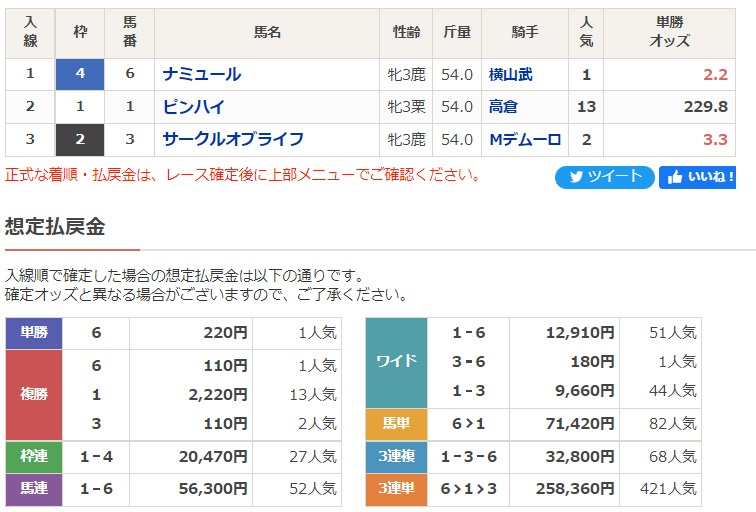Open horse ピンハイ details link
The height and width of the screenshot is (512, 756).
click(x=194, y=107)
